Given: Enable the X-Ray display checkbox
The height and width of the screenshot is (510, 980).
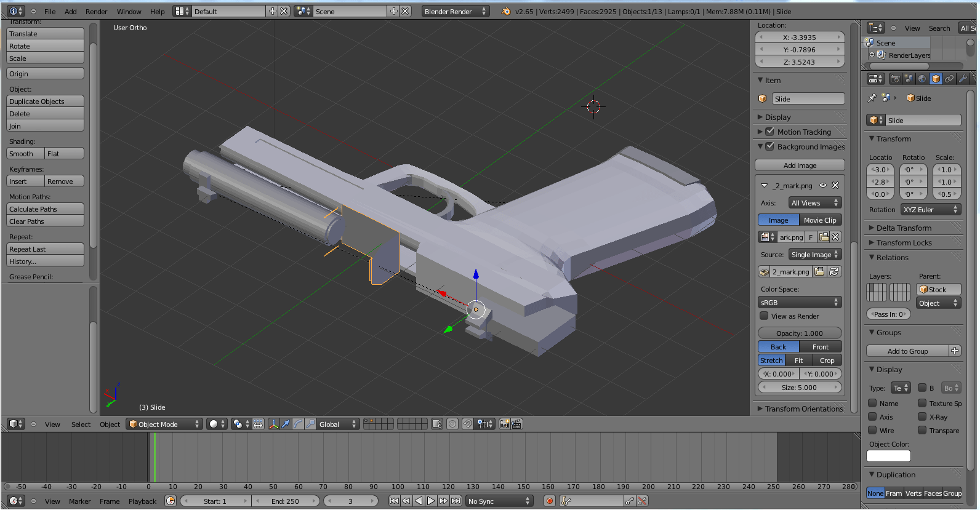Looking at the screenshot, I should [x=922, y=416].
